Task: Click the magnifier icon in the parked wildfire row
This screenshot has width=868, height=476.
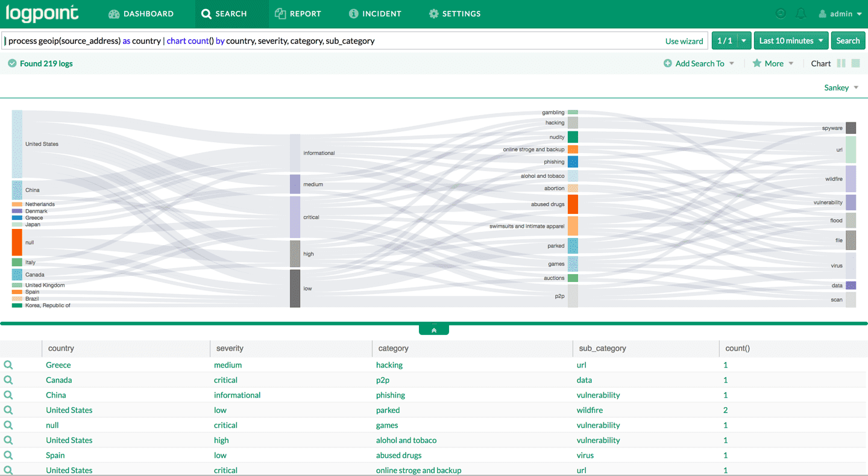Action: coord(8,410)
